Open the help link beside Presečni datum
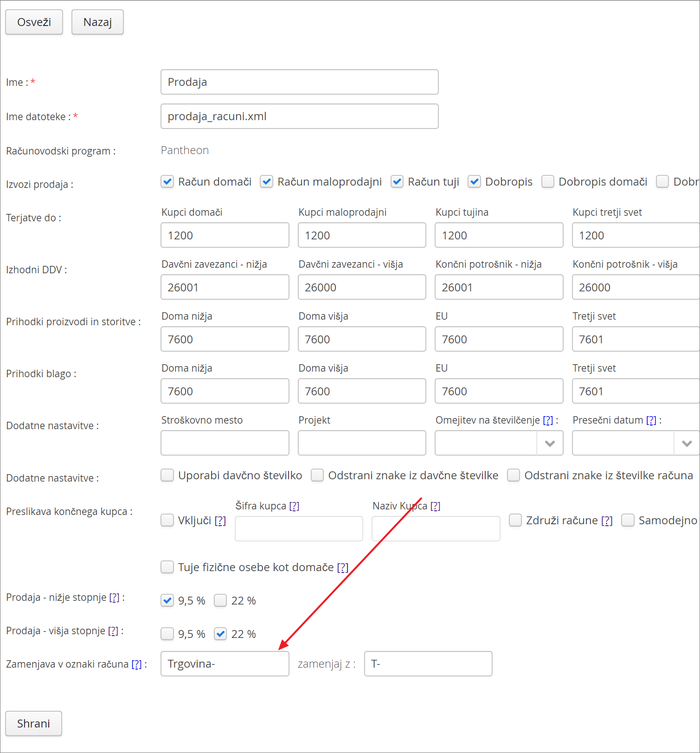The image size is (700, 753). coord(651,420)
